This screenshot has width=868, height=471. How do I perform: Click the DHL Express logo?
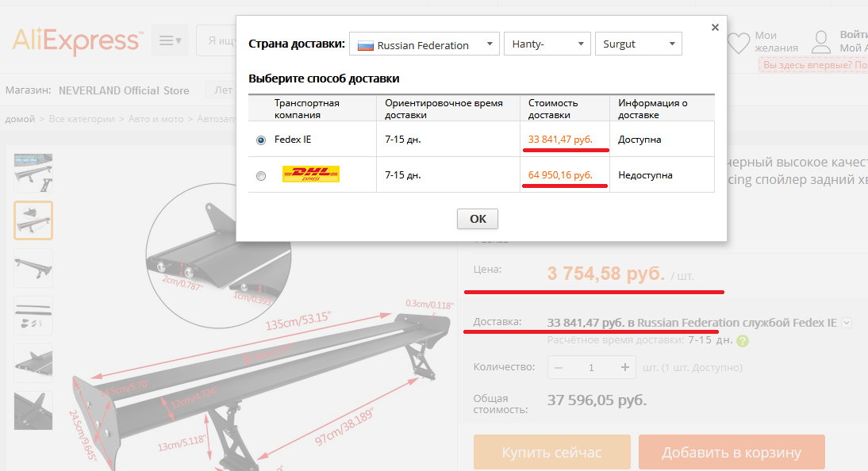click(x=311, y=174)
